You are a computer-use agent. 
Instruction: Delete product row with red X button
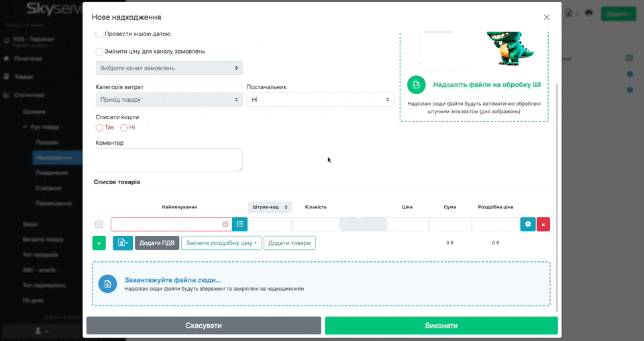543,224
